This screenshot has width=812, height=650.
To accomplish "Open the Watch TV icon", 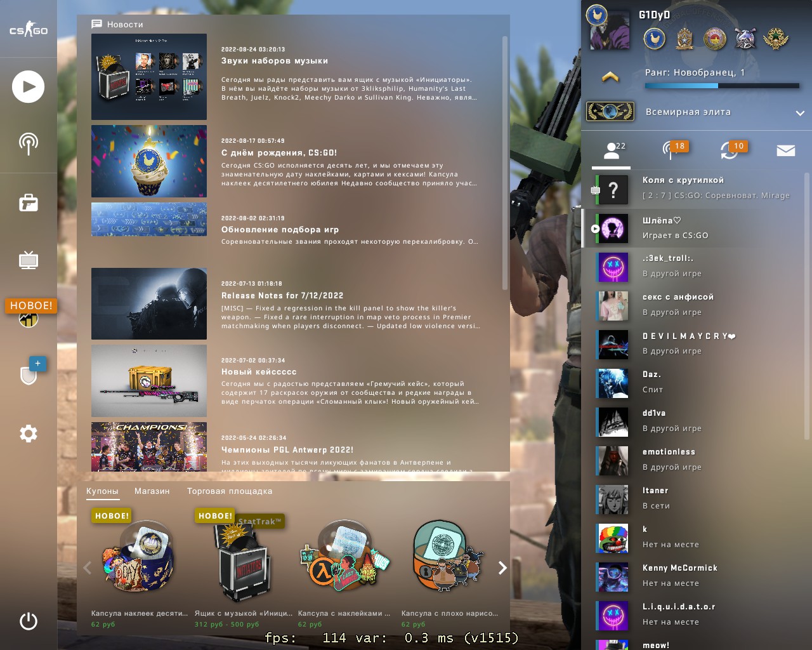I will click(x=29, y=260).
